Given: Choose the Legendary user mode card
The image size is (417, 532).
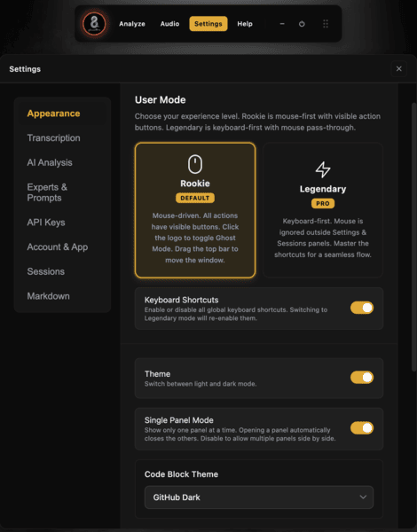Looking at the screenshot, I should pyautogui.click(x=323, y=210).
